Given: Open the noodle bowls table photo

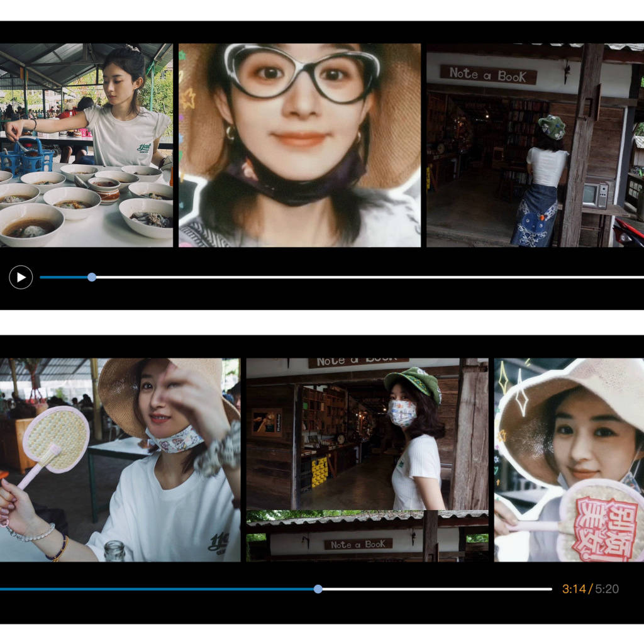Looking at the screenshot, I should pos(86,145).
